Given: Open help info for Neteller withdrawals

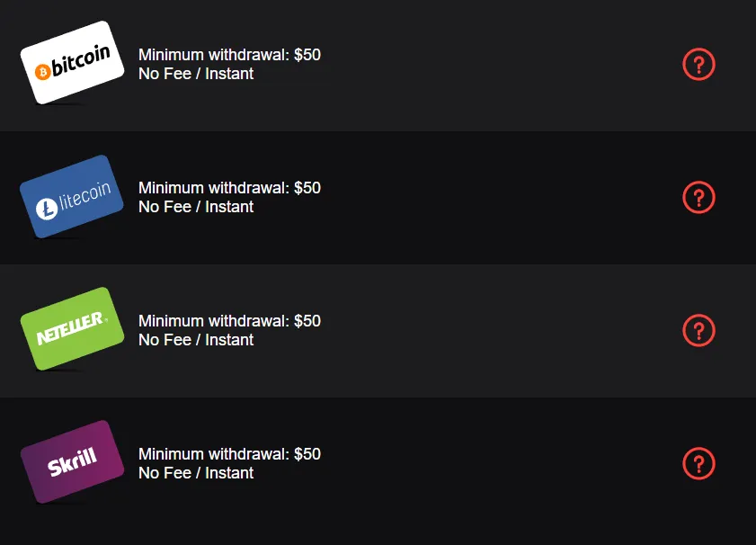Looking at the screenshot, I should 698,330.
